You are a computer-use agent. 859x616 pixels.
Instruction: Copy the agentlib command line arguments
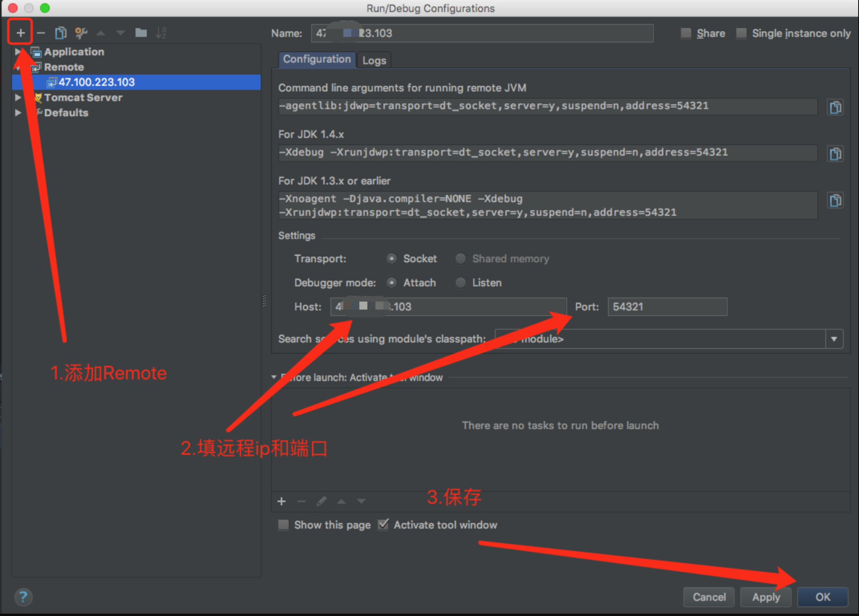(835, 107)
